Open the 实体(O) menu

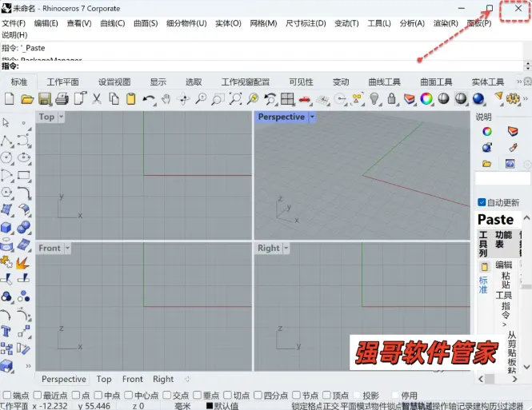tap(228, 23)
